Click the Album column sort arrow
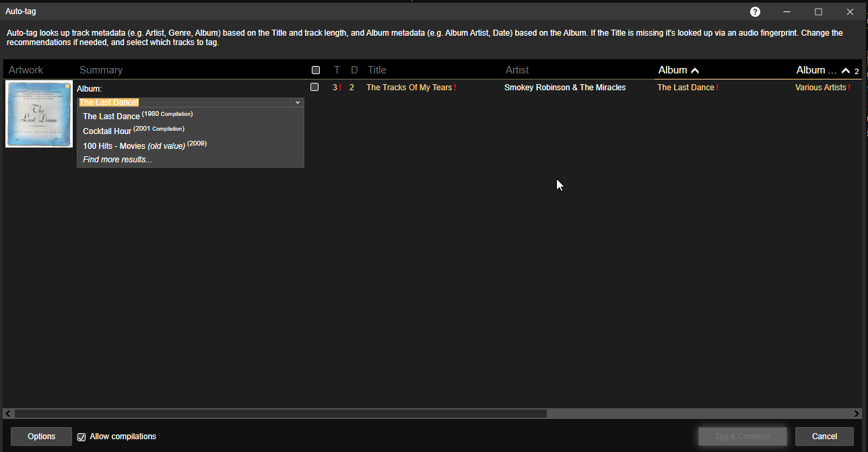Screen dimensions: 868x452 (x=695, y=71)
